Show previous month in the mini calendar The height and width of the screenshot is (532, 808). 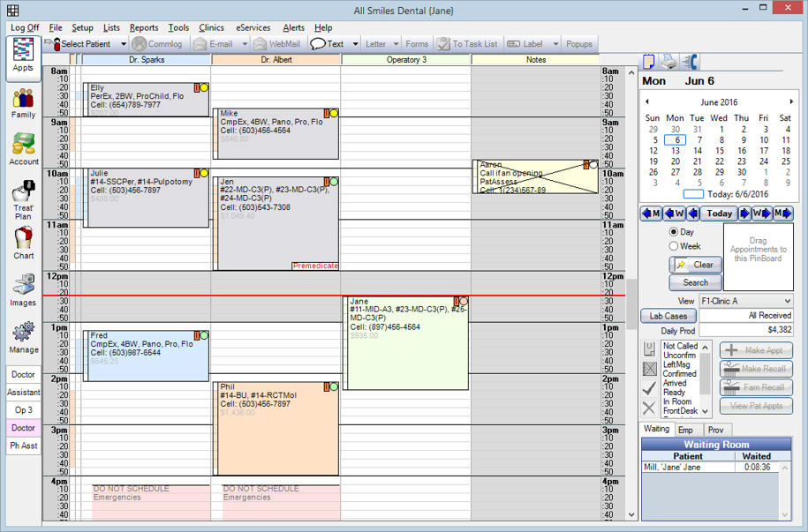pyautogui.click(x=647, y=101)
